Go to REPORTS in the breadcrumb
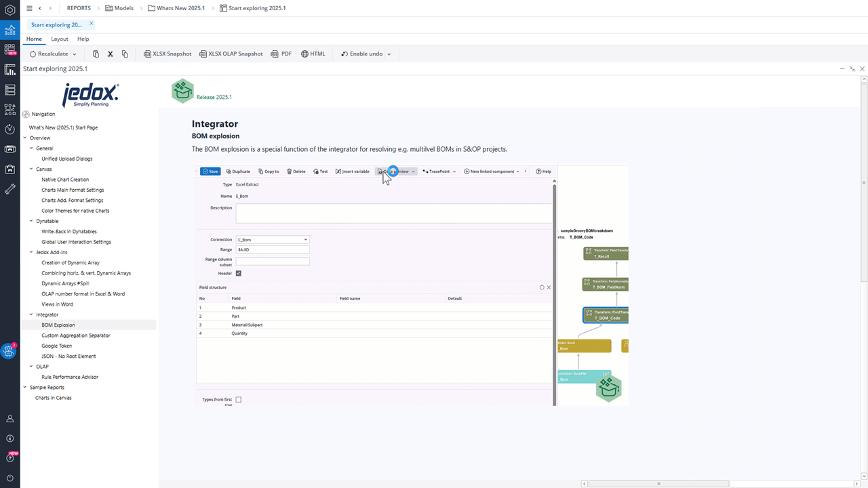This screenshot has height=488, width=868. (79, 8)
